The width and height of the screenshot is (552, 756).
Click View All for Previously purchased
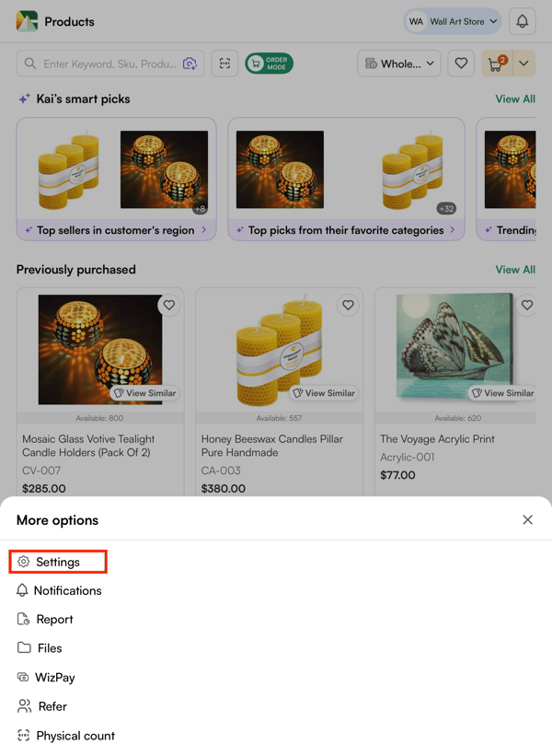point(515,270)
